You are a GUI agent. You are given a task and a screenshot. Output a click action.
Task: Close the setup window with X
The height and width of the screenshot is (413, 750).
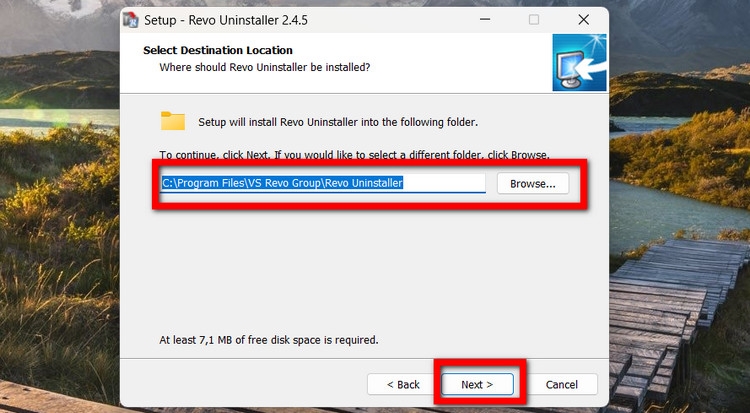pyautogui.click(x=584, y=20)
